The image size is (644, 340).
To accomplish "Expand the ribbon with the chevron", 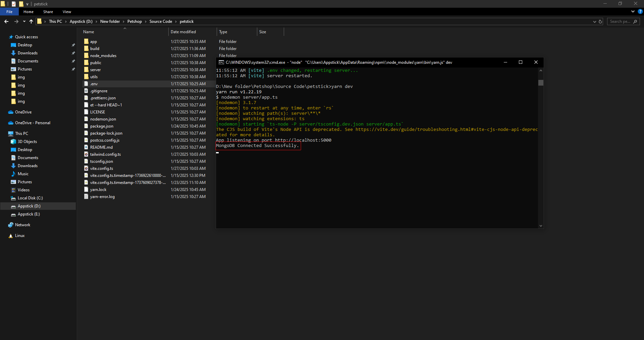I will (633, 11).
